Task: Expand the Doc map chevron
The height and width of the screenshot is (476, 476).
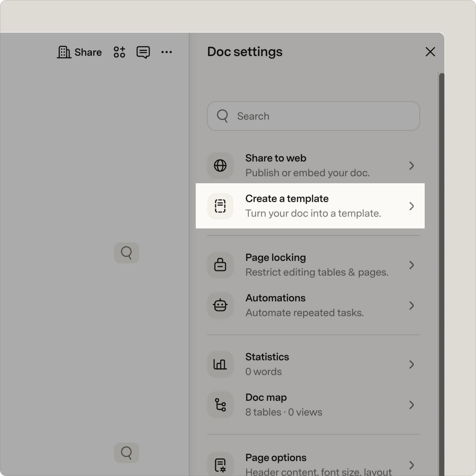Action: tap(412, 405)
